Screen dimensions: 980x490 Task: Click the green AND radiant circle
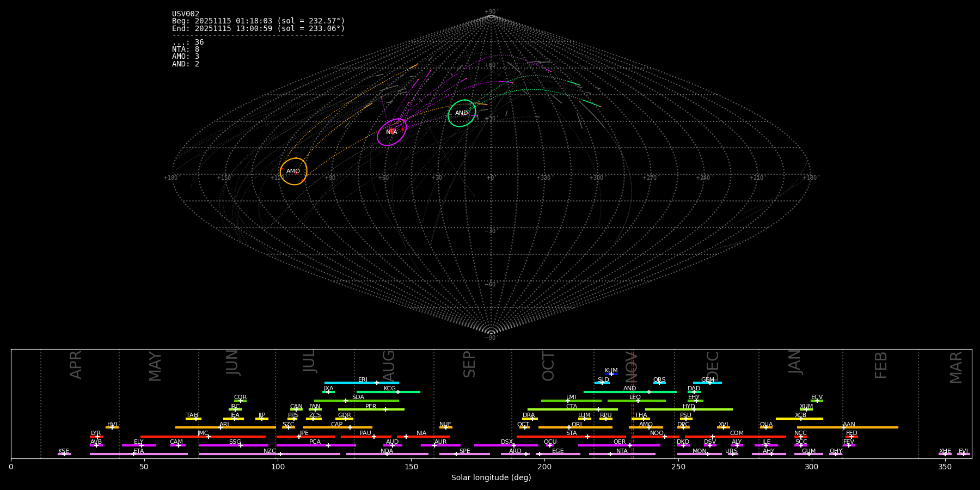coord(462,113)
